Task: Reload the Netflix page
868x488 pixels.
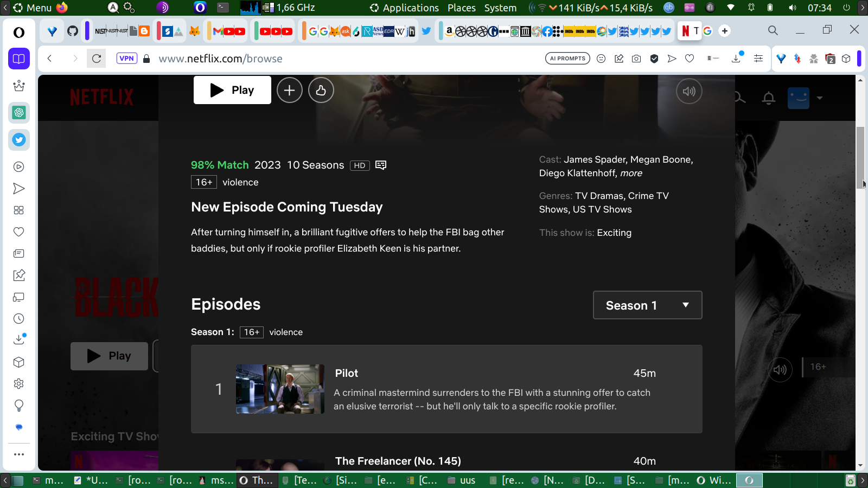Action: click(x=97, y=59)
